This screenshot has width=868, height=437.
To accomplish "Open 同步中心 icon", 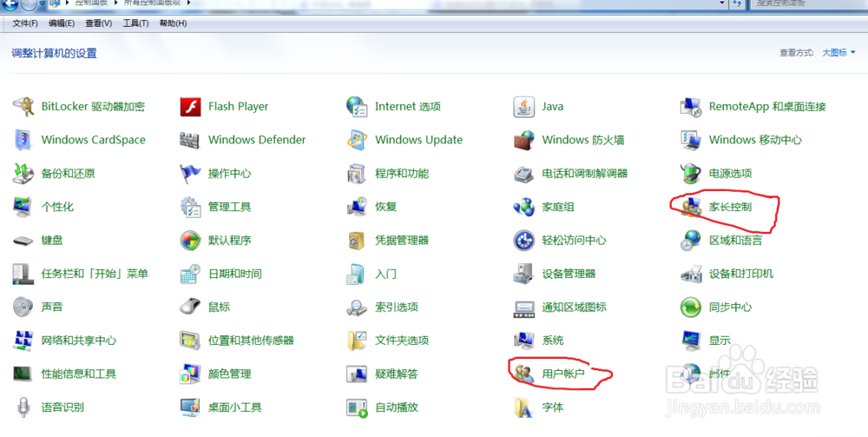I will pyautogui.click(x=691, y=307).
